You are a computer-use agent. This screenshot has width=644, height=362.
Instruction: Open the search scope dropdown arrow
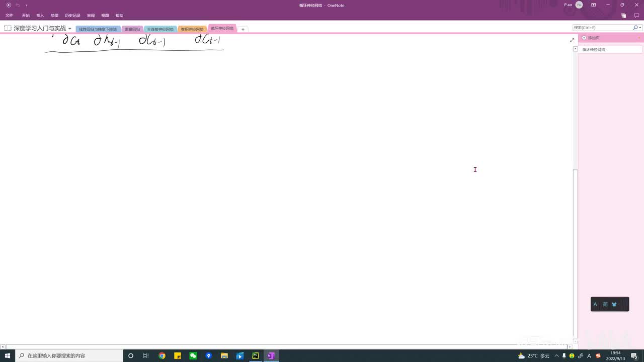click(x=639, y=28)
